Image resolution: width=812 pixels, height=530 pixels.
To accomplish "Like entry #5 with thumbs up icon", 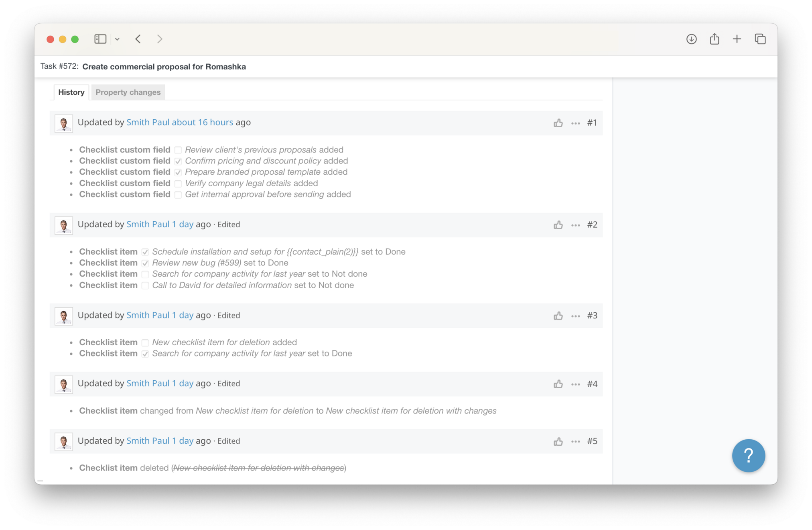I will (558, 442).
